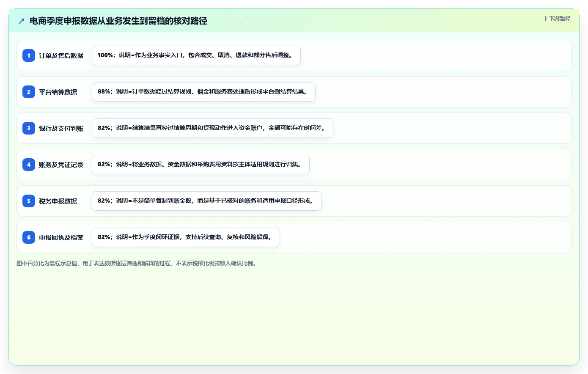Click the arrow icon beside the title

point(22,21)
